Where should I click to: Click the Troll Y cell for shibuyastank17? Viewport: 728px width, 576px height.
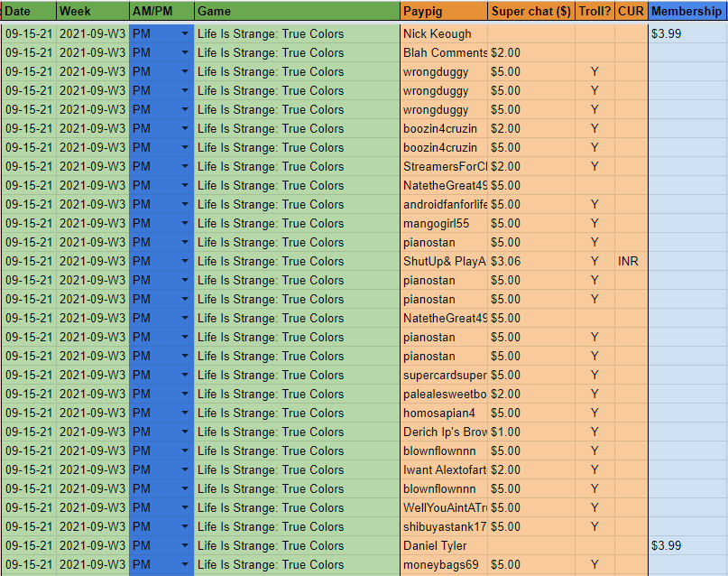(x=594, y=526)
